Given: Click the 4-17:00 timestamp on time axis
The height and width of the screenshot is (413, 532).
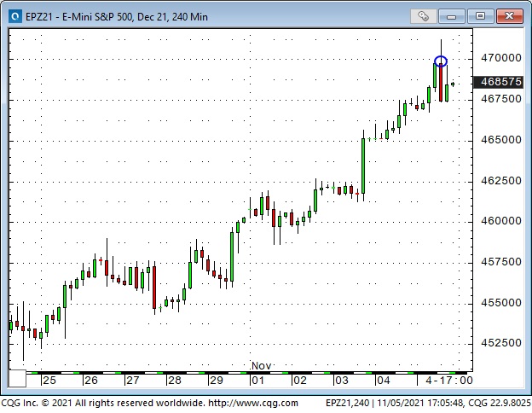Looking at the screenshot, I should 448,381.
